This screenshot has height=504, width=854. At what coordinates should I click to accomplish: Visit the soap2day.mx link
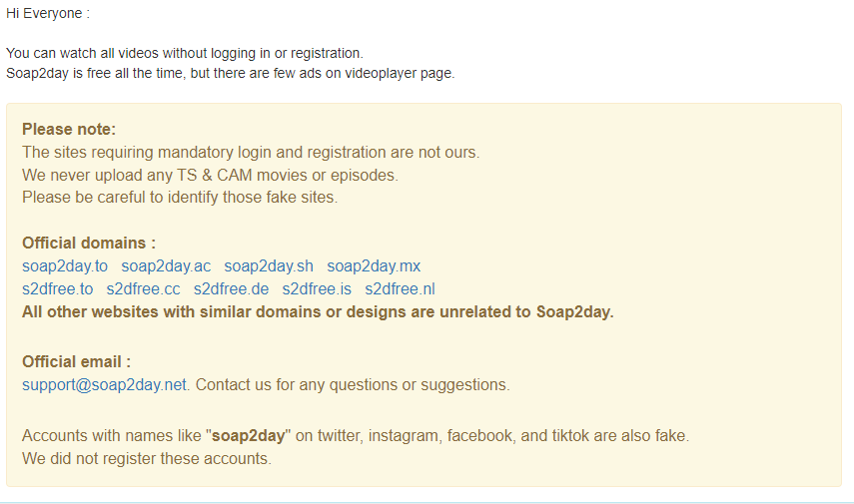(x=374, y=266)
